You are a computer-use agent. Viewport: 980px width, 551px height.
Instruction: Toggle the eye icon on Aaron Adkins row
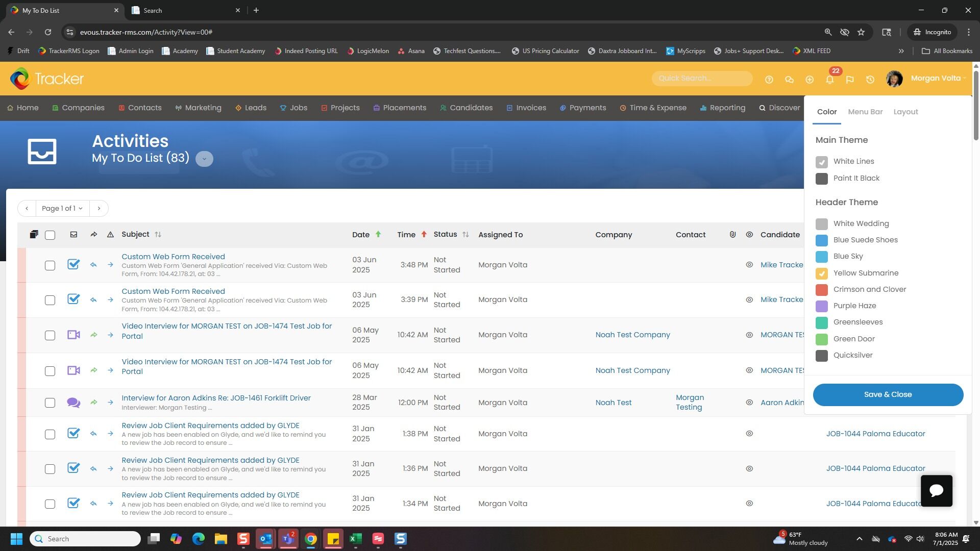(749, 403)
